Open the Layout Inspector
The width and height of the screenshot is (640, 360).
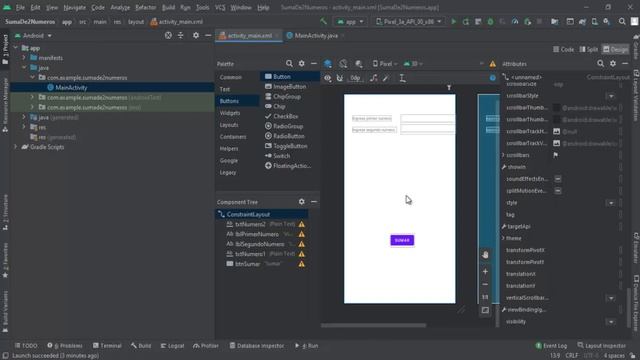point(602,346)
